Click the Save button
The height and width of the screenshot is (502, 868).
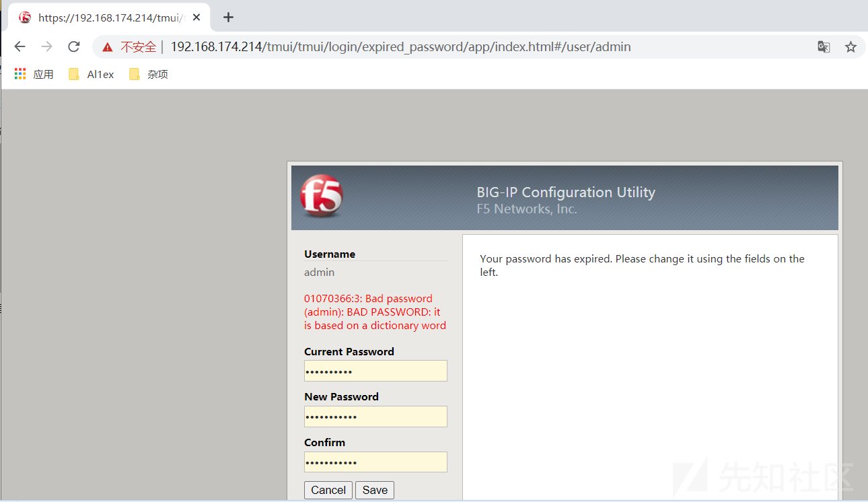click(375, 490)
